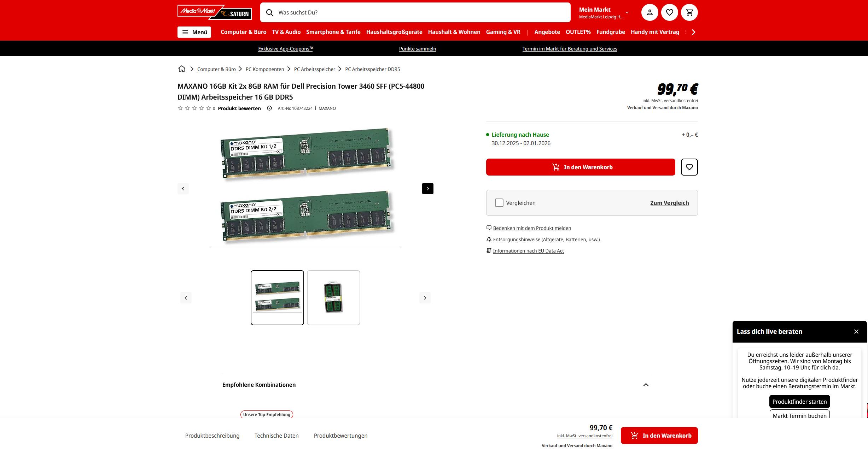Click the recycling icon for Entsorgungshinweise

coord(489,239)
